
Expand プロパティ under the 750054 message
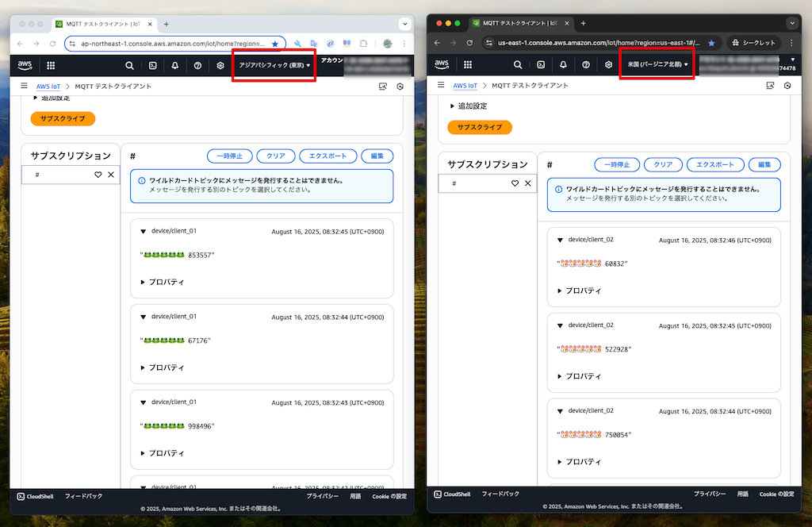[580, 462]
